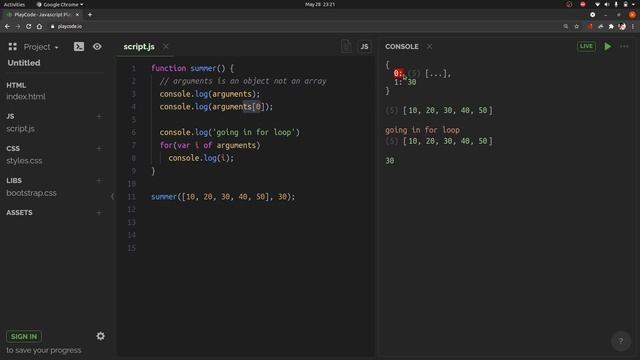Screen dimensions: 640x360
Task: Open the Activities overview
Action: tap(14, 4)
